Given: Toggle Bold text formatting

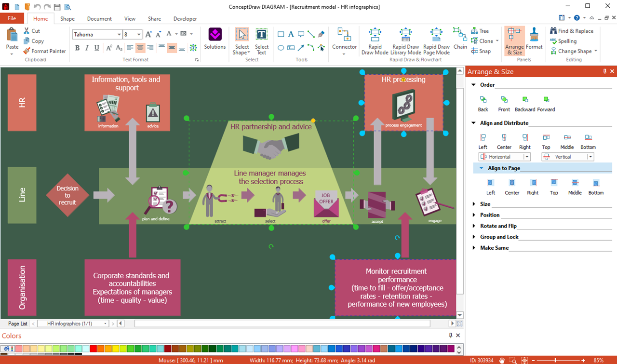Looking at the screenshot, I should tap(77, 48).
